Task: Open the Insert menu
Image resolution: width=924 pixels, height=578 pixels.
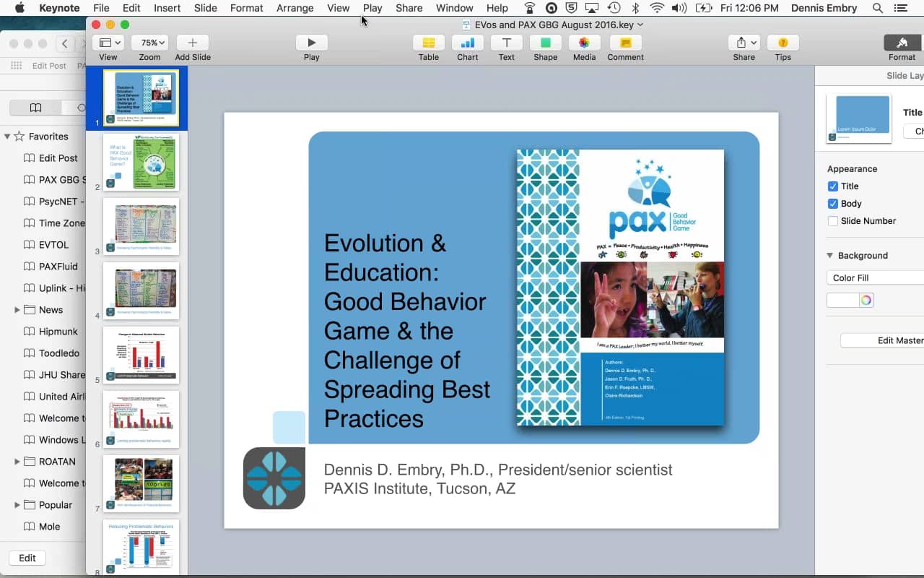Action: click(x=167, y=8)
